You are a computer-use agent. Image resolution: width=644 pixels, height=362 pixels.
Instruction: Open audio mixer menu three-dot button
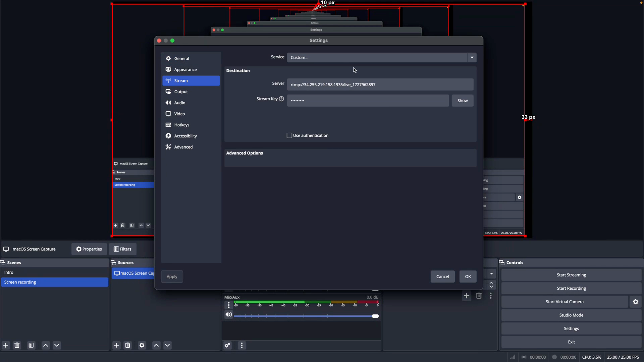pyautogui.click(x=242, y=346)
